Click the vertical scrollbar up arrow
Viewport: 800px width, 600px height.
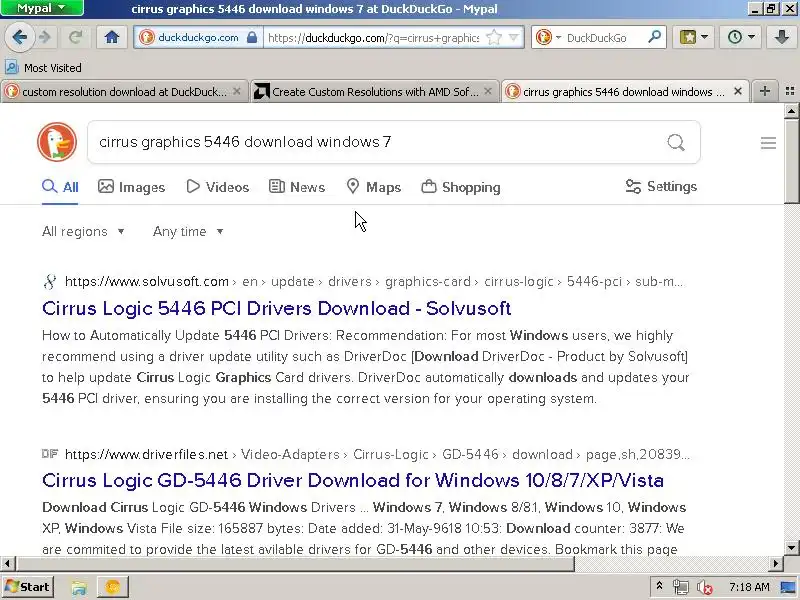[x=791, y=110]
